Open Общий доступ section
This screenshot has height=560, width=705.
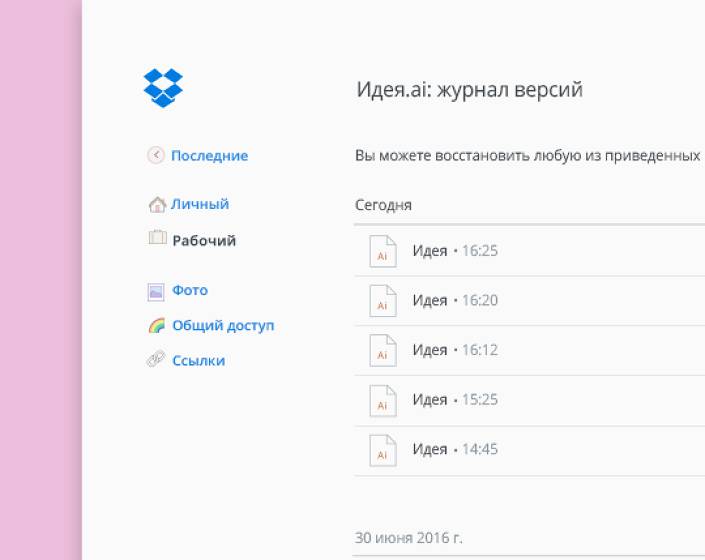[223, 325]
